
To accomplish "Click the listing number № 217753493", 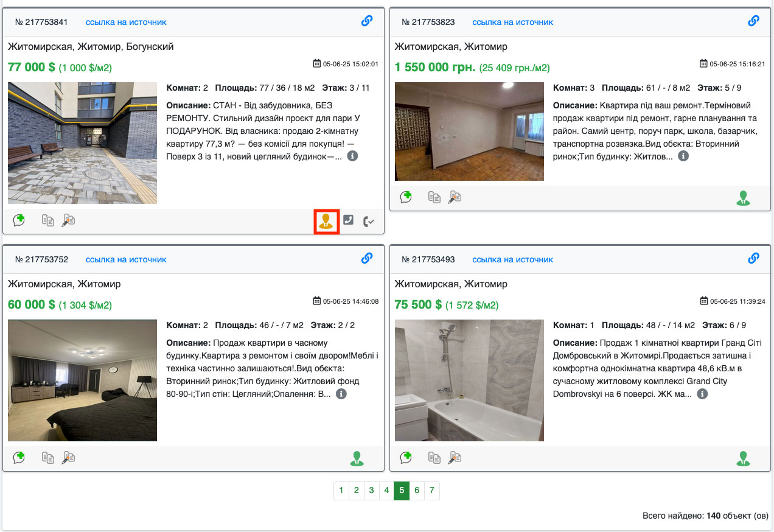I will (x=428, y=259).
